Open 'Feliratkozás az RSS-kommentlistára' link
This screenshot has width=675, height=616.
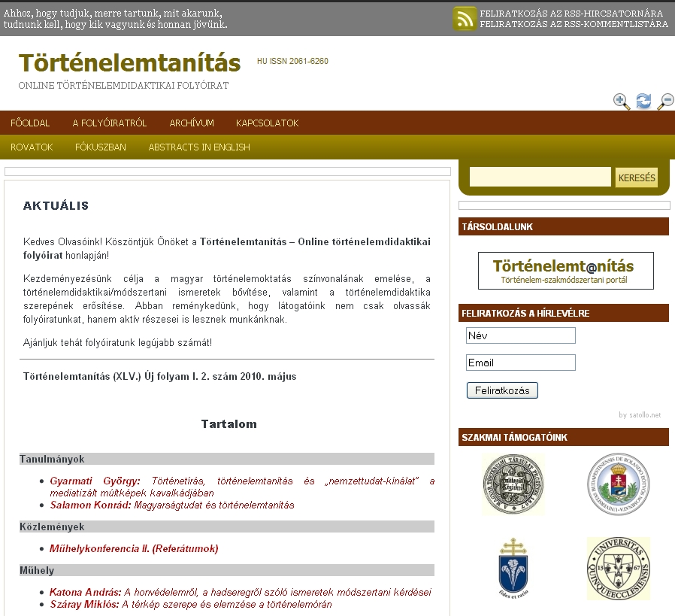click(574, 24)
